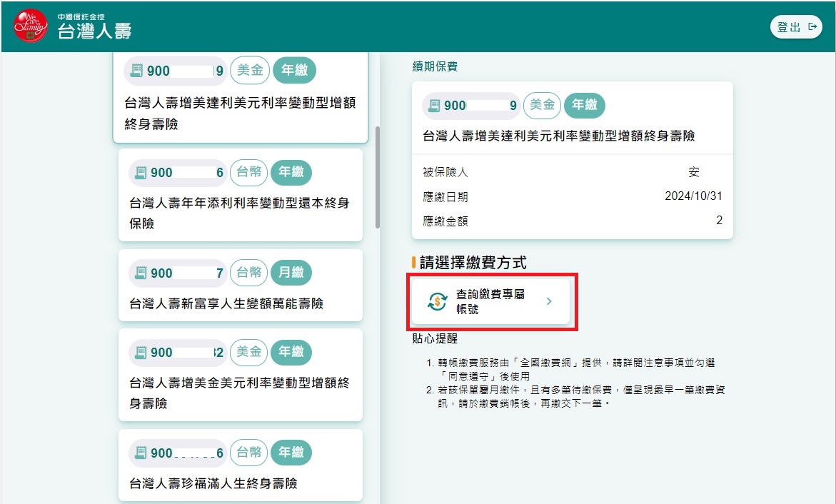Click the policy list vertical scrollbar
Viewport: 836px width, 504px height.
pyautogui.click(x=378, y=177)
